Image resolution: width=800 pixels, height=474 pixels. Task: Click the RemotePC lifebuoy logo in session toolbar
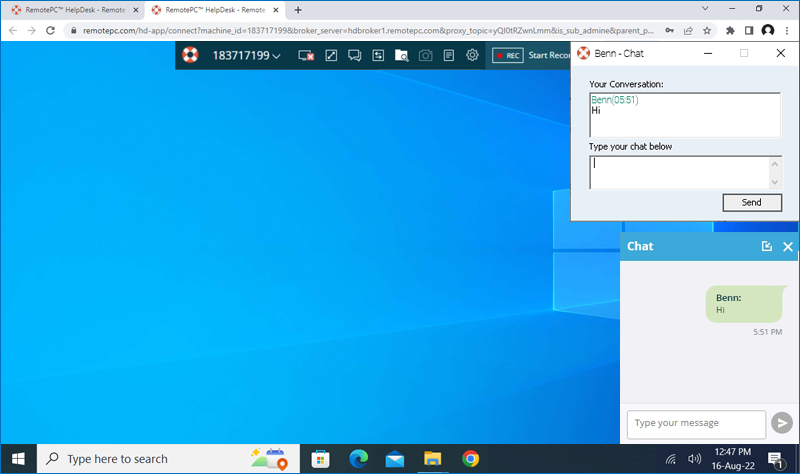click(x=190, y=55)
